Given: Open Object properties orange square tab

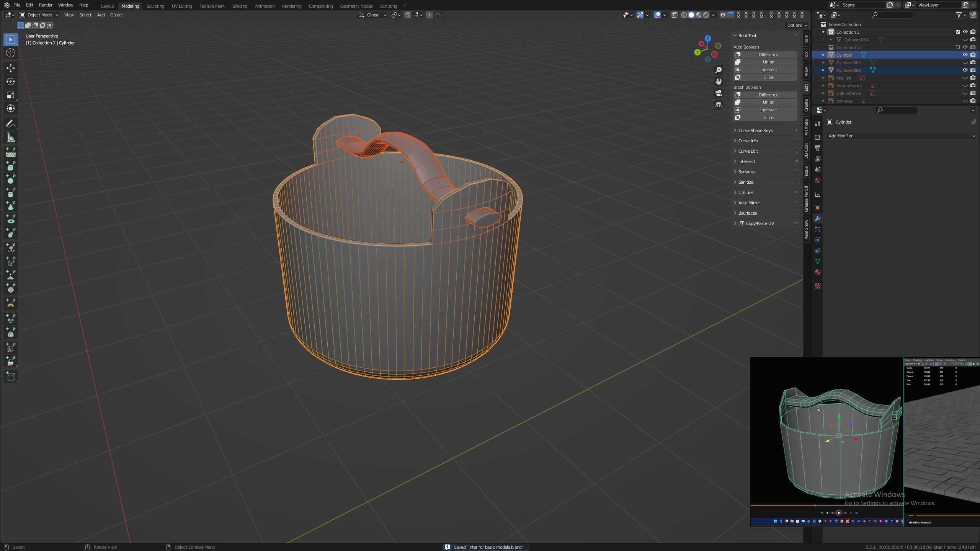Looking at the screenshot, I should click(818, 208).
